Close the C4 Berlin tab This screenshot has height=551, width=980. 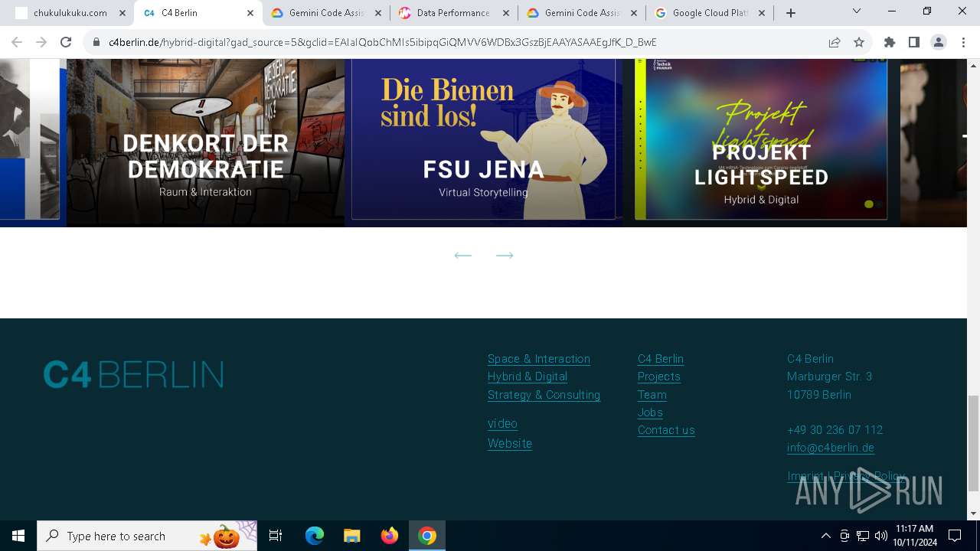pos(250,13)
